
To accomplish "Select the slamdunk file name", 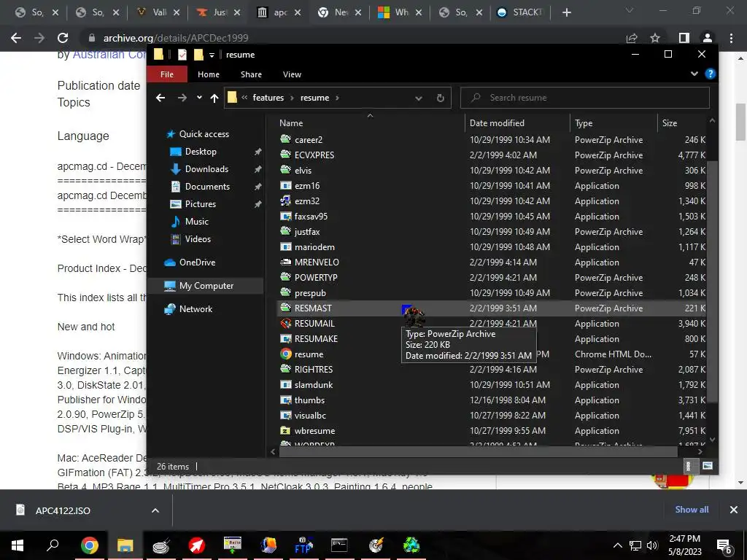I will point(314,385).
